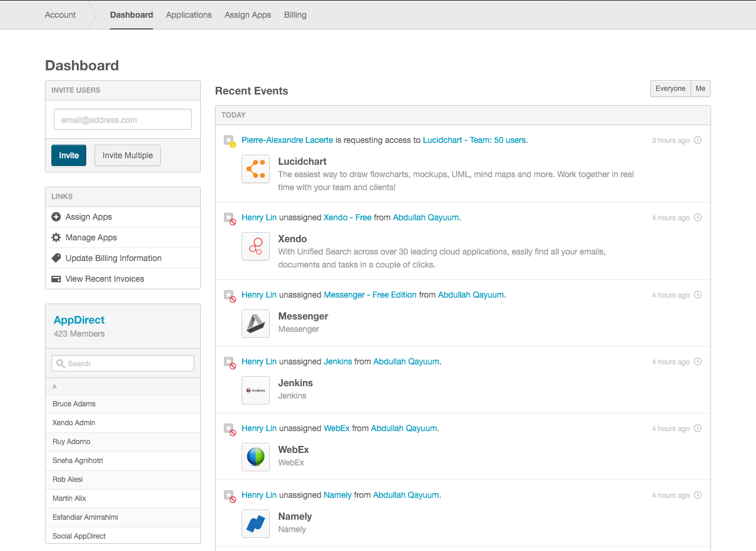The height and width of the screenshot is (551, 756).
Task: Select member Social AppDirect
Action: coord(123,536)
